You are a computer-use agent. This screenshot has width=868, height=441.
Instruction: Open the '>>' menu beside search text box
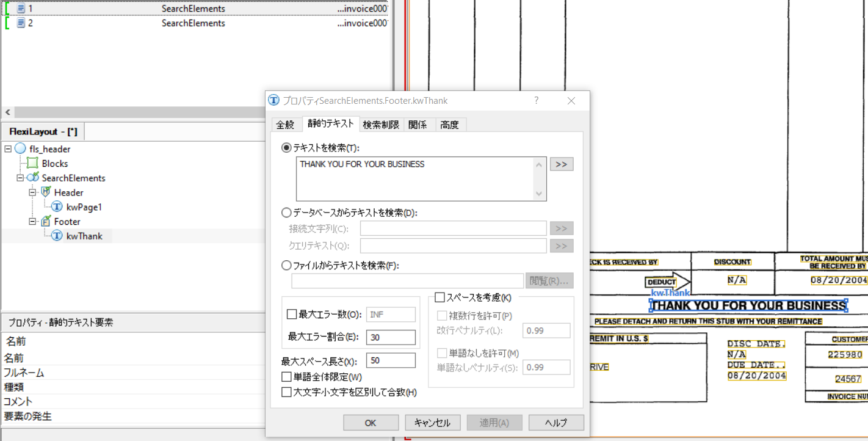562,164
